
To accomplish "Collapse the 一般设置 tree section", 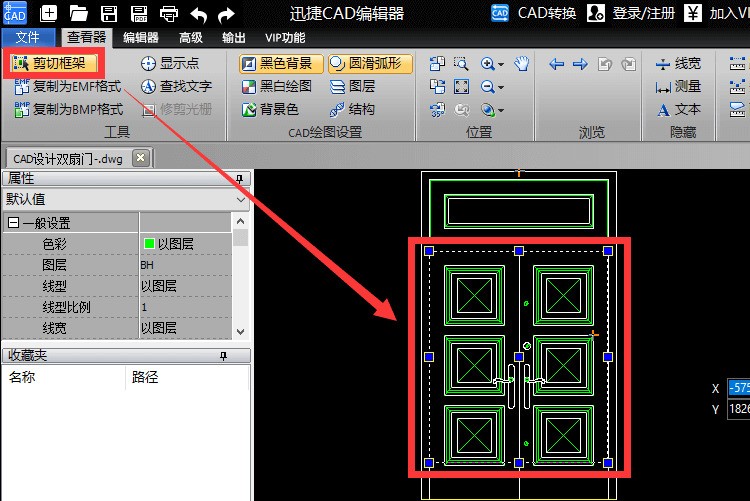I will pyautogui.click(x=14, y=223).
